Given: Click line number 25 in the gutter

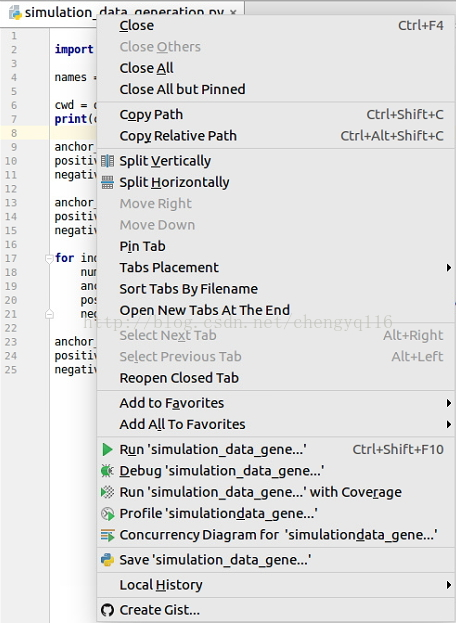Looking at the screenshot, I should [11, 370].
